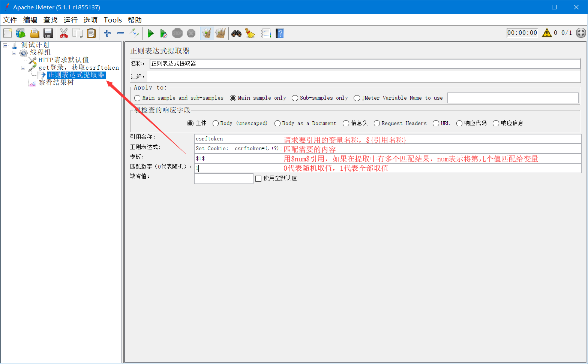Click the Copy toolbar icon
The image size is (588, 364).
tap(78, 33)
